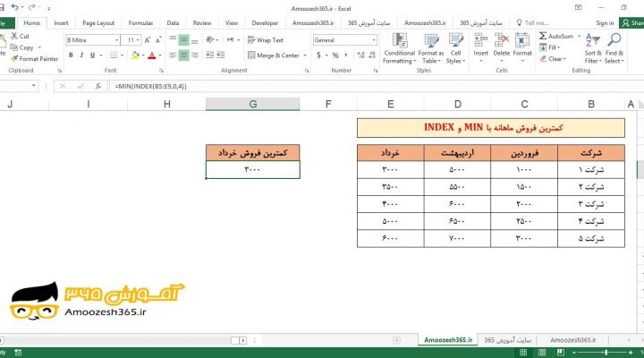Toggle Underline formatting
This screenshot has height=358, width=644.
(92, 55)
